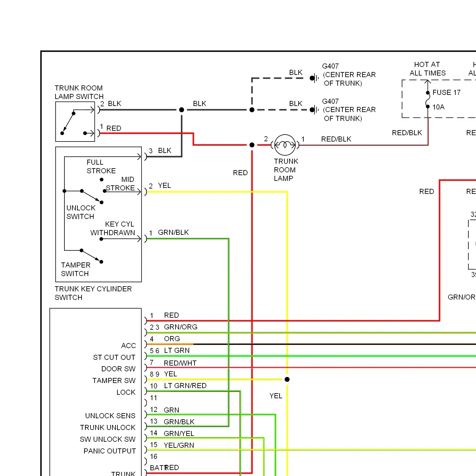
Task: Select the 'FULL STROKE' label
Action: (x=101, y=167)
